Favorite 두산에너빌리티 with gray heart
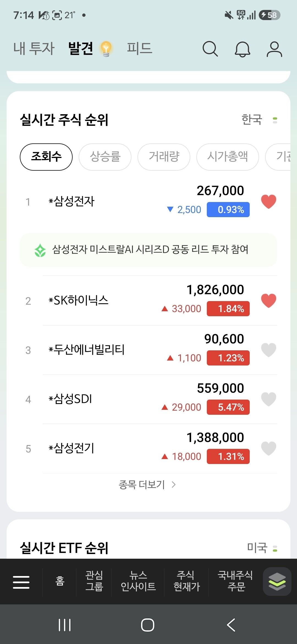 click(269, 350)
